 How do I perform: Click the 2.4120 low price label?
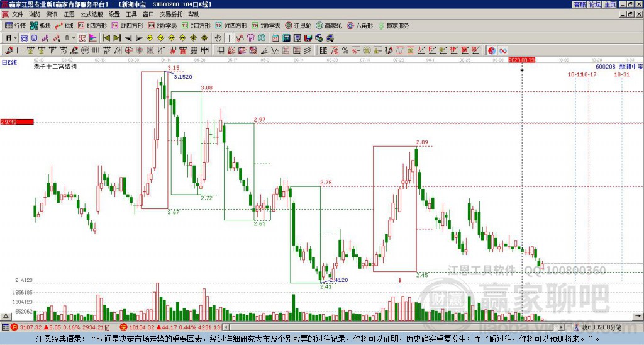[x=339, y=280]
